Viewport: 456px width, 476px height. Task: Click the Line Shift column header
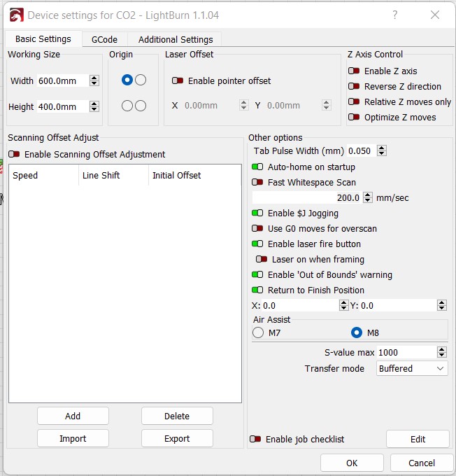pos(113,175)
